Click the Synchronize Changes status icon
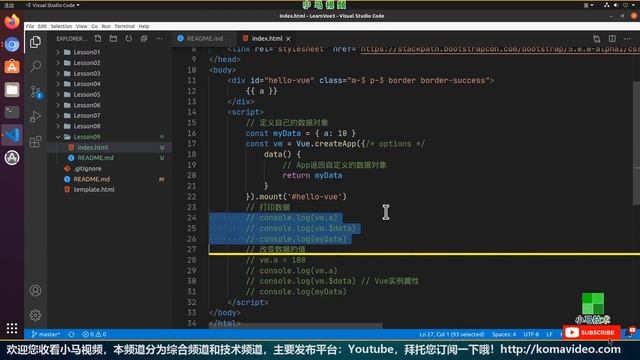The height and width of the screenshot is (360, 640). tap(71, 334)
